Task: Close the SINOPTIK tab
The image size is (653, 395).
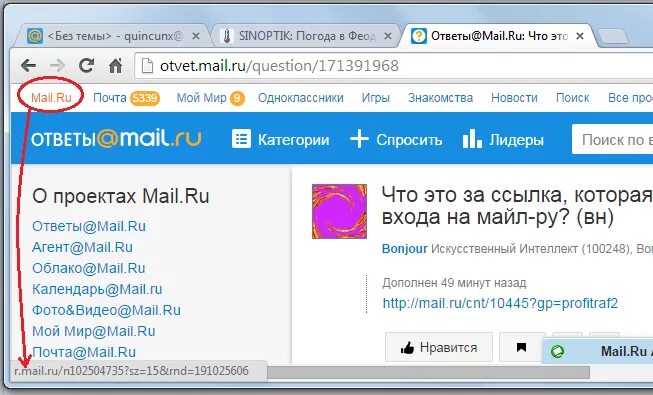Action: tap(388, 36)
